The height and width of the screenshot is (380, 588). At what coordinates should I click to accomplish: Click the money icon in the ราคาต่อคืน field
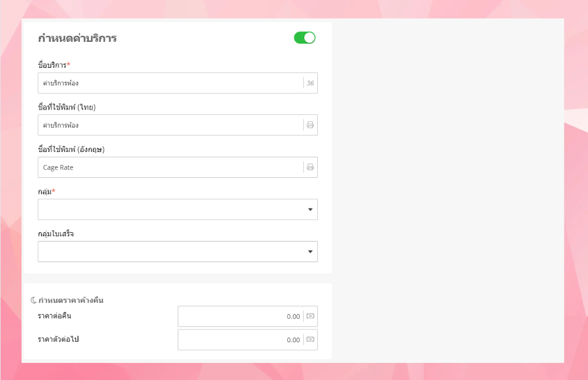(x=310, y=316)
